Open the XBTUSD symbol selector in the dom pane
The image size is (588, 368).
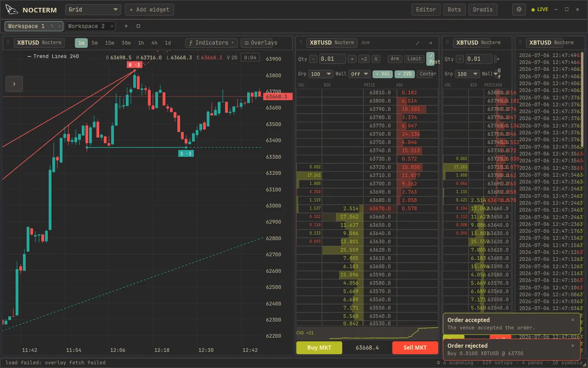click(332, 43)
